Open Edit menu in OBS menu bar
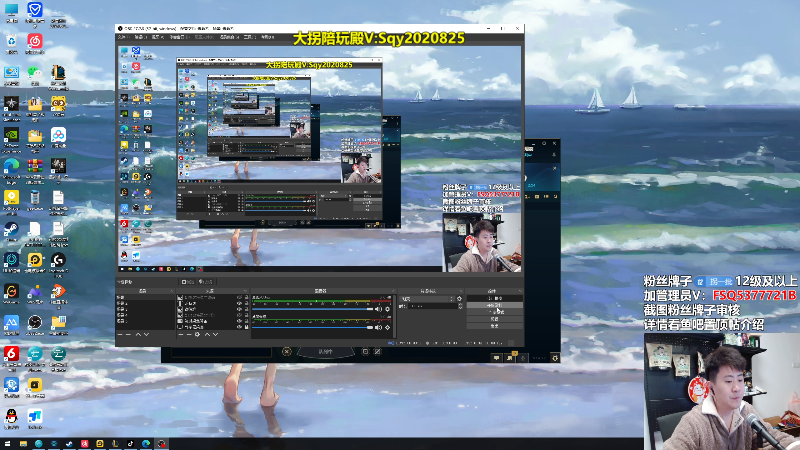Viewport: 800px width, 450px height. coord(141,37)
